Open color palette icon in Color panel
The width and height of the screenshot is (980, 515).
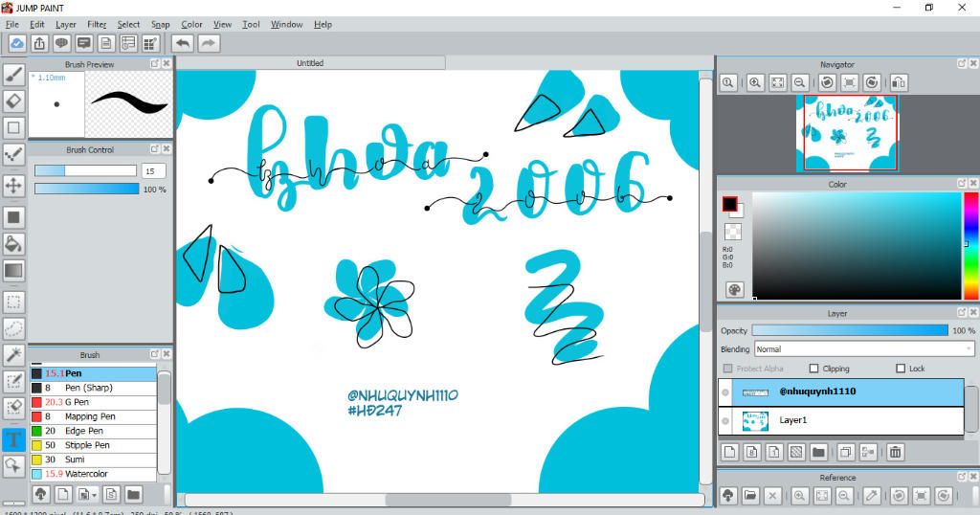(734, 289)
